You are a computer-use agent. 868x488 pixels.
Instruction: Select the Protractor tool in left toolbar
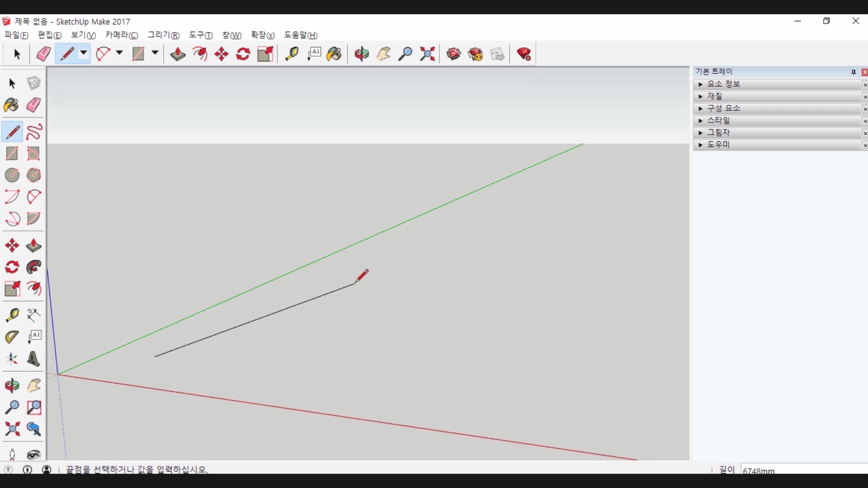[x=12, y=337]
